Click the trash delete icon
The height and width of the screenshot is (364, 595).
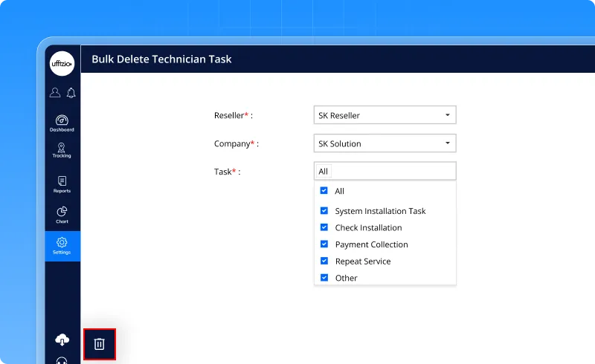click(100, 344)
